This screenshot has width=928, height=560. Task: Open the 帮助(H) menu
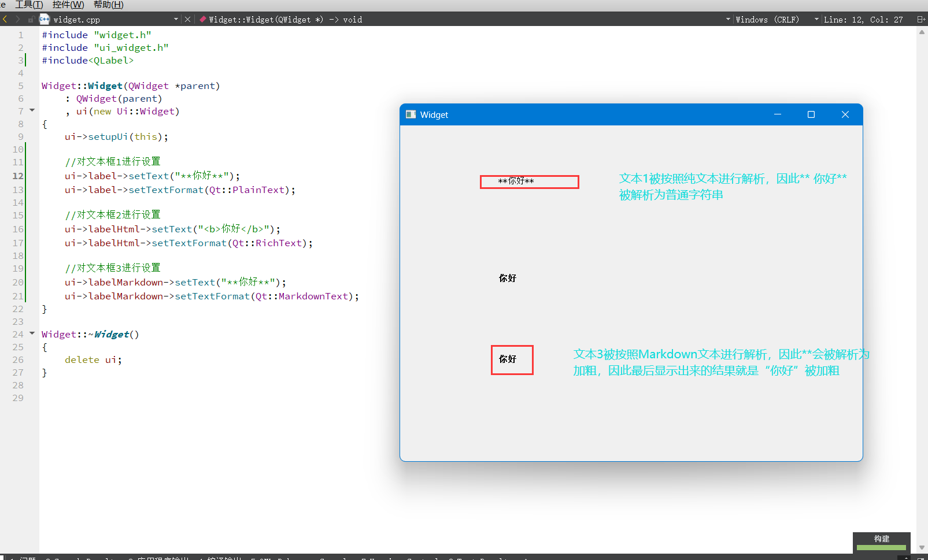pos(108,5)
